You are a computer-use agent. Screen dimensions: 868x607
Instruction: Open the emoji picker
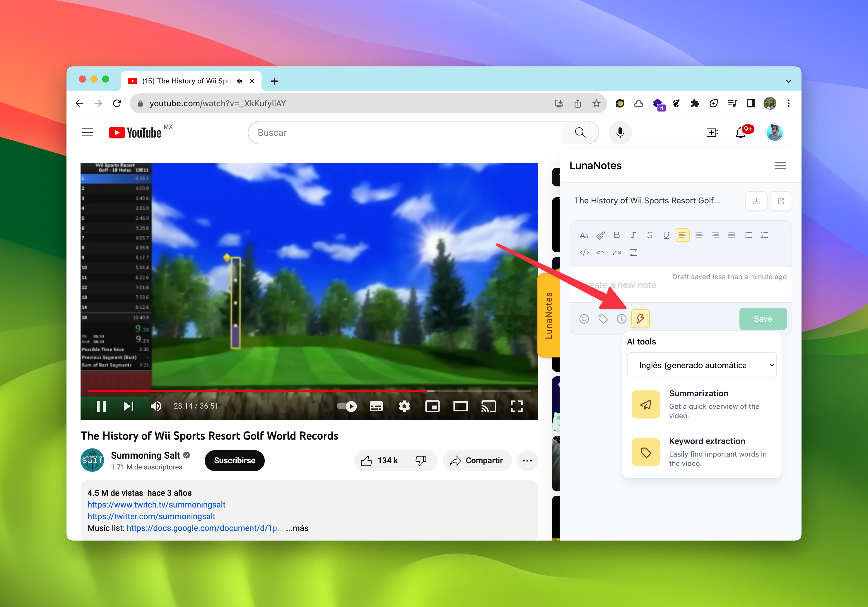pyautogui.click(x=584, y=319)
